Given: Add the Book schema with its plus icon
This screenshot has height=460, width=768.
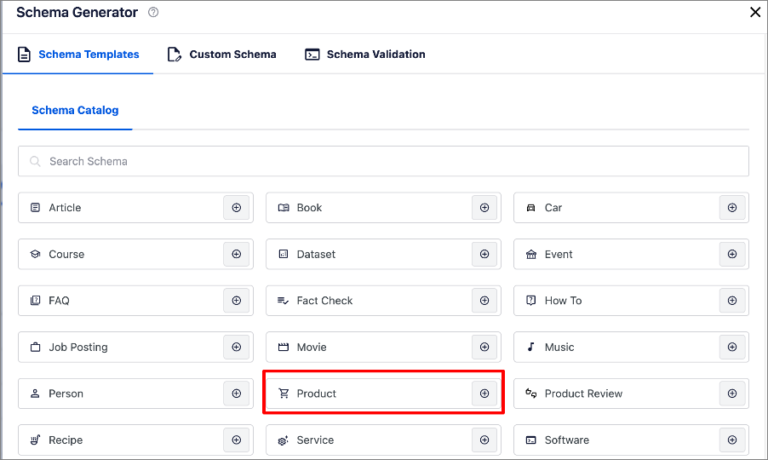Looking at the screenshot, I should click(x=484, y=208).
